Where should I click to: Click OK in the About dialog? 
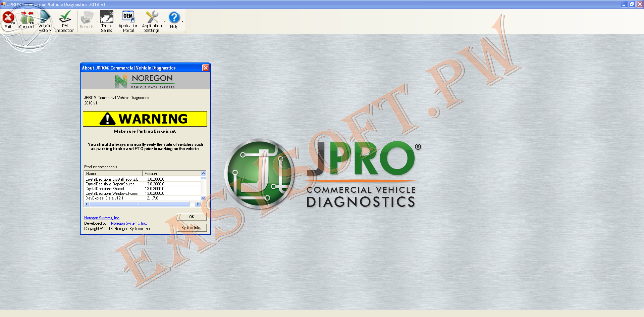coord(192,217)
